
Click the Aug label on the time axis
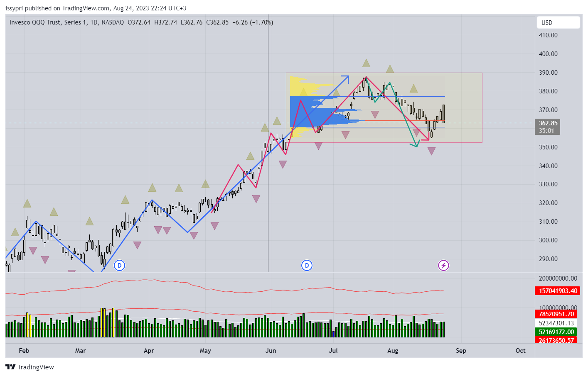[x=393, y=351]
